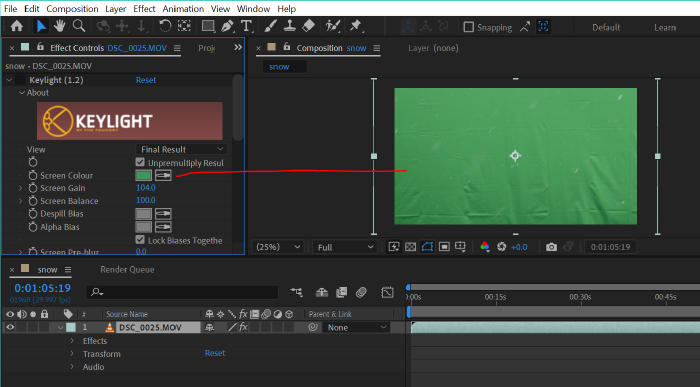Toggle Unpremultiply Result checkbox
Screen dimensions: 700x387
click(140, 162)
